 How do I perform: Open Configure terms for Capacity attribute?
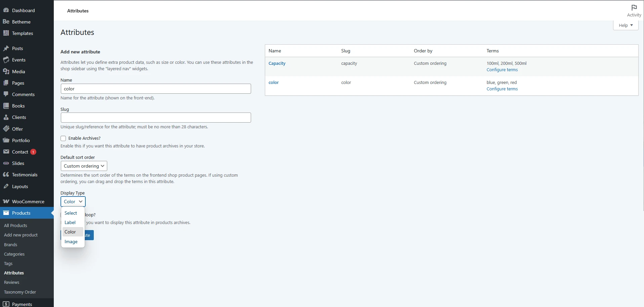pos(502,70)
